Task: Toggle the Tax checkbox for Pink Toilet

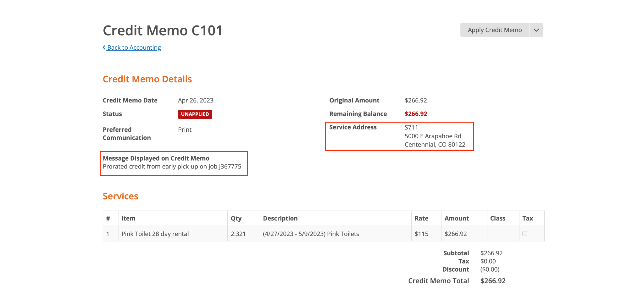Action: (x=525, y=234)
